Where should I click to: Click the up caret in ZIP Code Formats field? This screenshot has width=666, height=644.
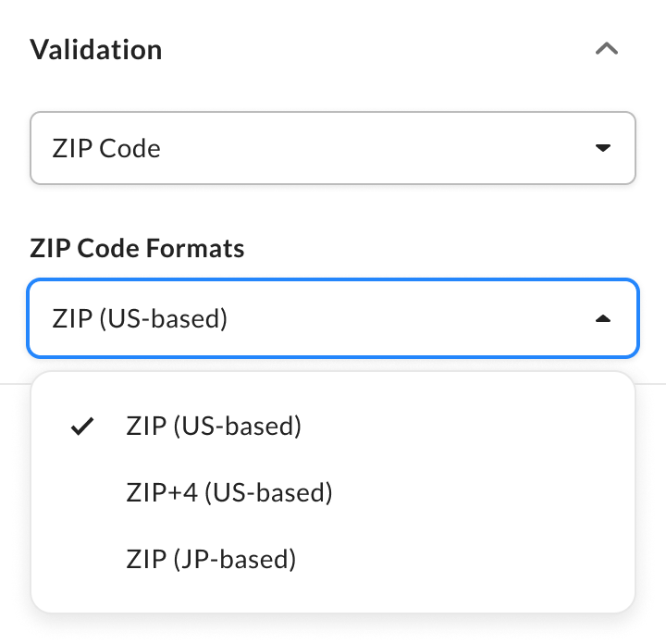coord(603,318)
